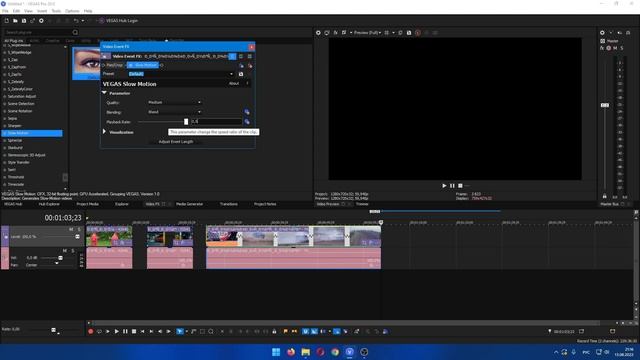This screenshot has height=360, width=640.
Task: Open Windows Start button on taskbar
Action: pyautogui.click(x=276, y=352)
